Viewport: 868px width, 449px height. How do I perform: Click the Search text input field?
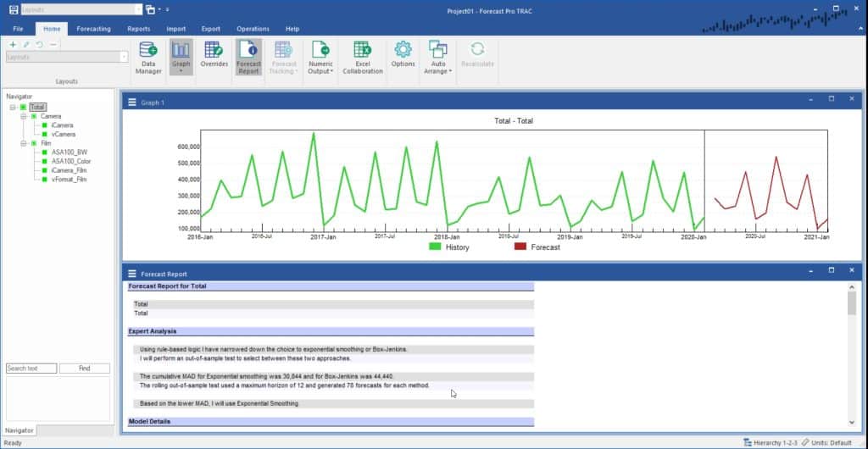point(31,369)
